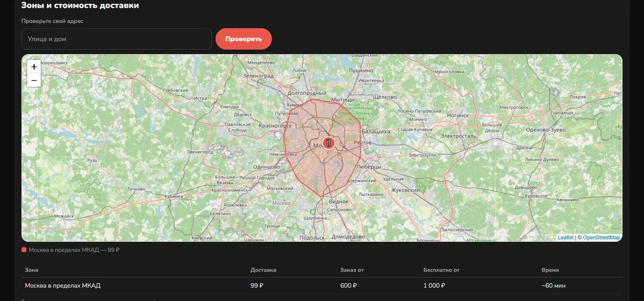This screenshot has height=301, width=644.
Task: Click Руза label on the map
Action: tap(92, 160)
